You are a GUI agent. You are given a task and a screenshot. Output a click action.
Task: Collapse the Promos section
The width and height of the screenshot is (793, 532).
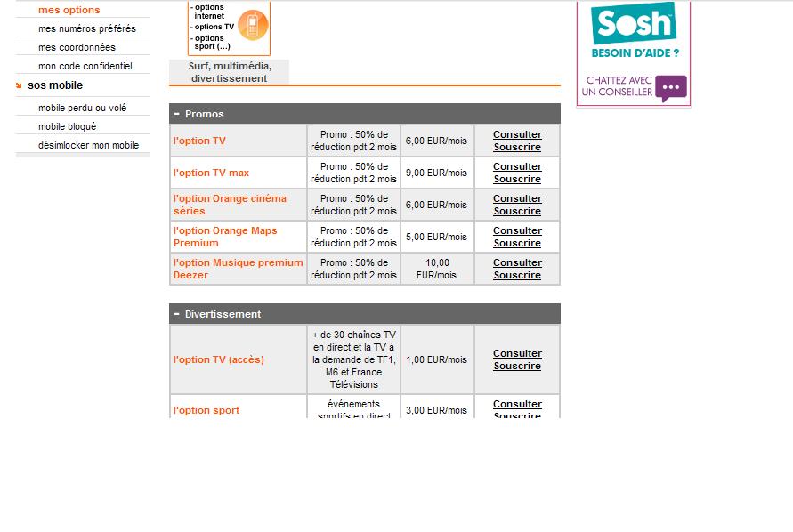click(176, 114)
